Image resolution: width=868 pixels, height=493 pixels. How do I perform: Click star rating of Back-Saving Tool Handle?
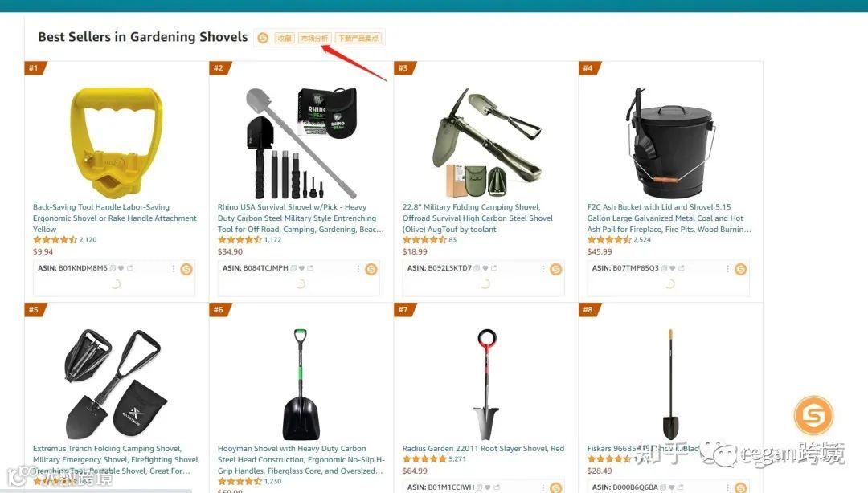coord(55,240)
